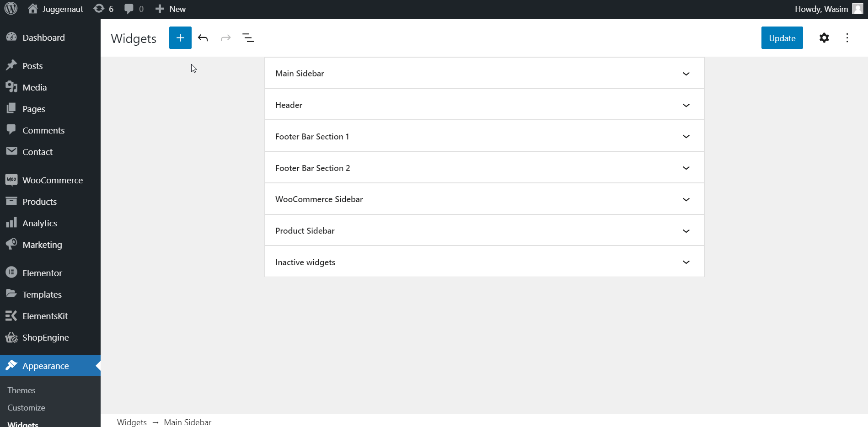Open Comments in the sidebar menu

coord(50,130)
